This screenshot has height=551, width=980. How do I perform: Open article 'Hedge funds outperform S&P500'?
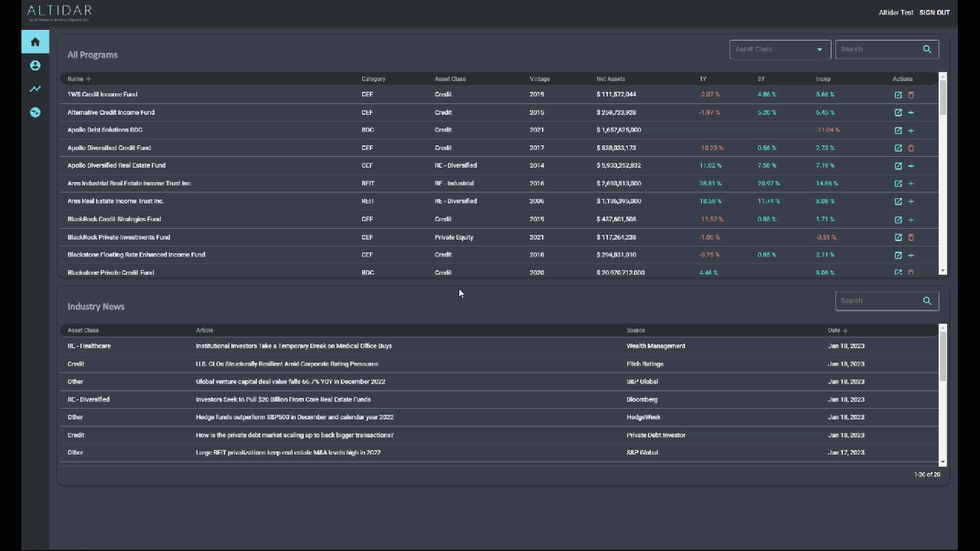(295, 417)
